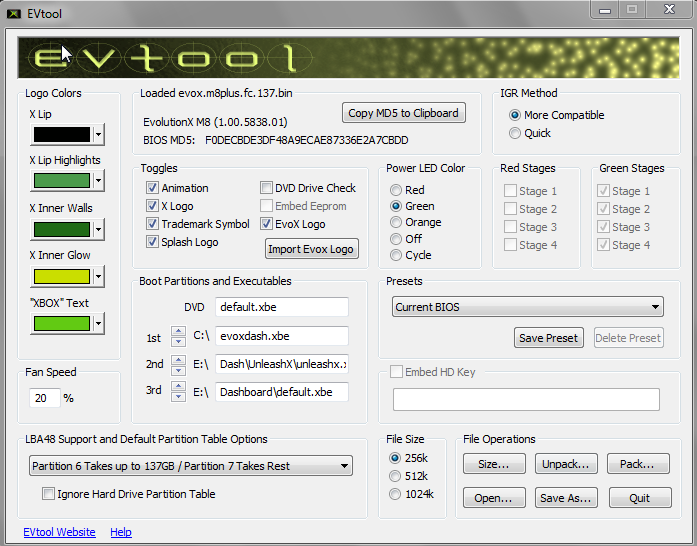Click the EvolutionX M8 (1.00.5838.01) text

[x=215, y=122]
